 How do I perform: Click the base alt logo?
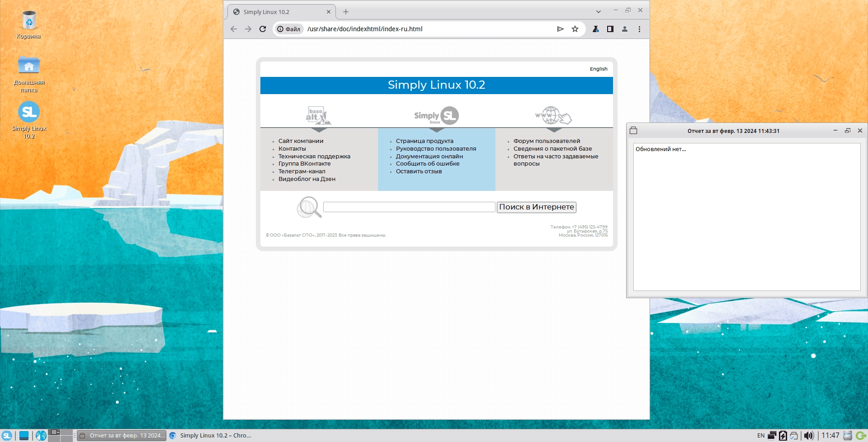(319, 116)
